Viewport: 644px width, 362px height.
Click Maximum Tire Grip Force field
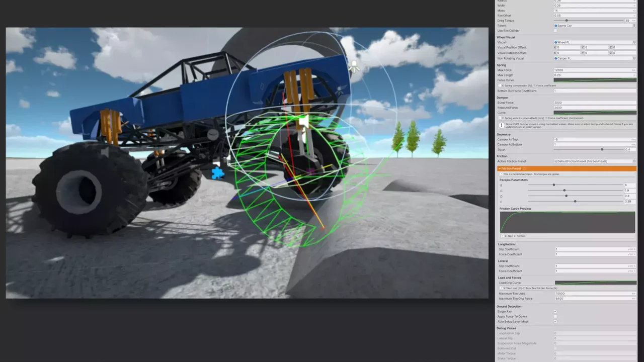pos(595,299)
